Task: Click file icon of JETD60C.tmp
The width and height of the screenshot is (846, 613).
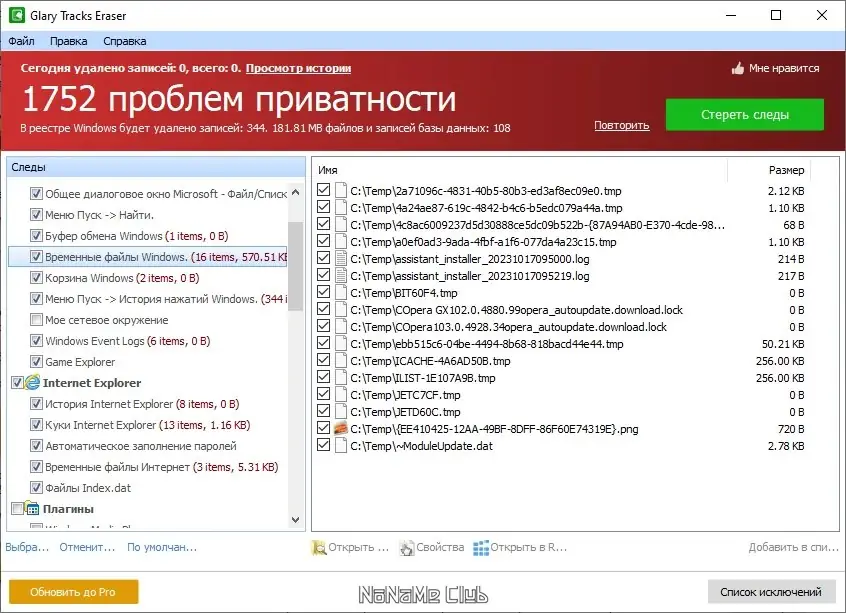Action: tap(340, 412)
